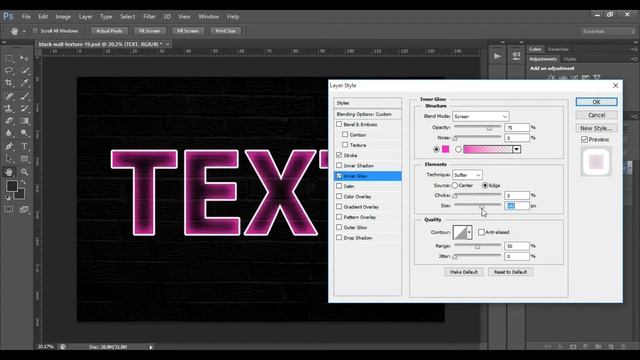
Task: Click the New Style button
Action: (x=596, y=128)
